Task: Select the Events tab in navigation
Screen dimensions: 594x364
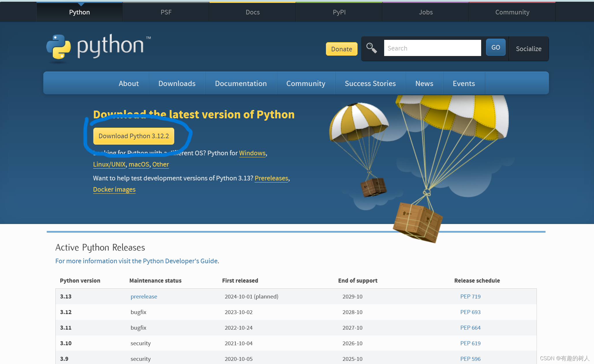Action: [463, 84]
